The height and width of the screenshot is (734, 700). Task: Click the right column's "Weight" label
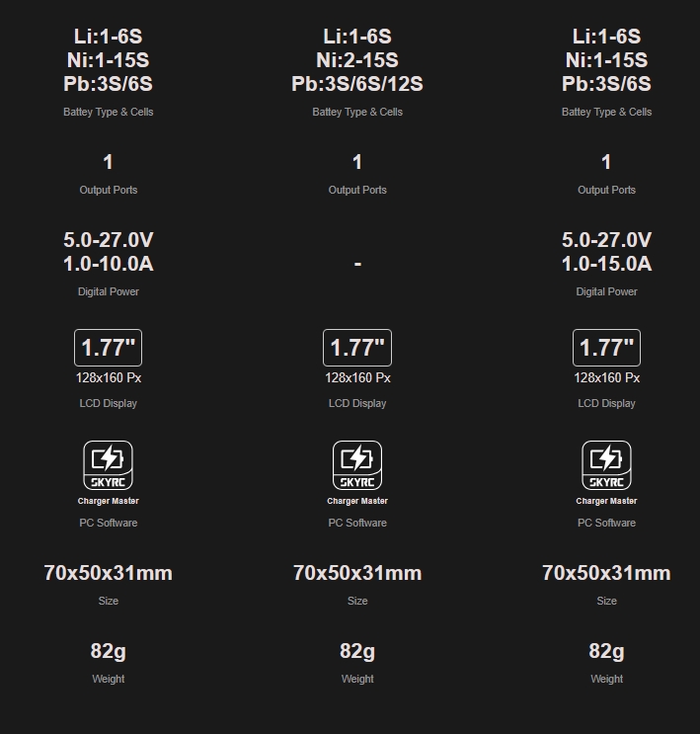point(606,679)
